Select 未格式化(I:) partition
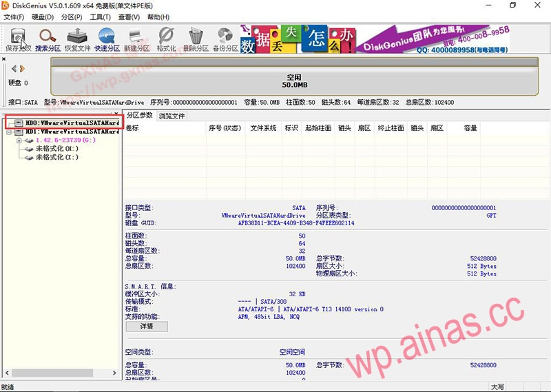Viewport: 551px width, 392px height. (57, 157)
